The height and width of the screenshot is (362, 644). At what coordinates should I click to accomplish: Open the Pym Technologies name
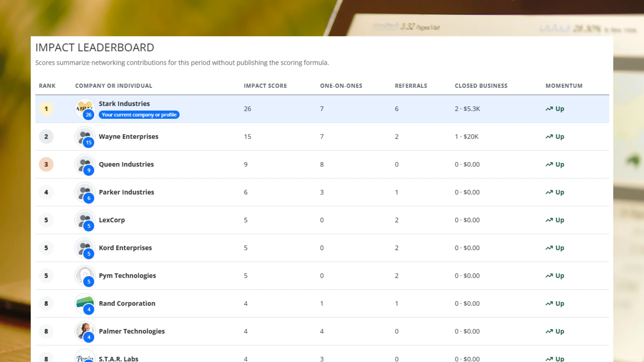click(127, 275)
